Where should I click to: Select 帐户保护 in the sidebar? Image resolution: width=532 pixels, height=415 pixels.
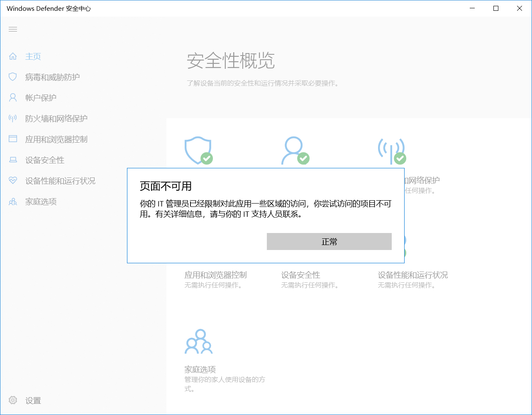coord(41,98)
